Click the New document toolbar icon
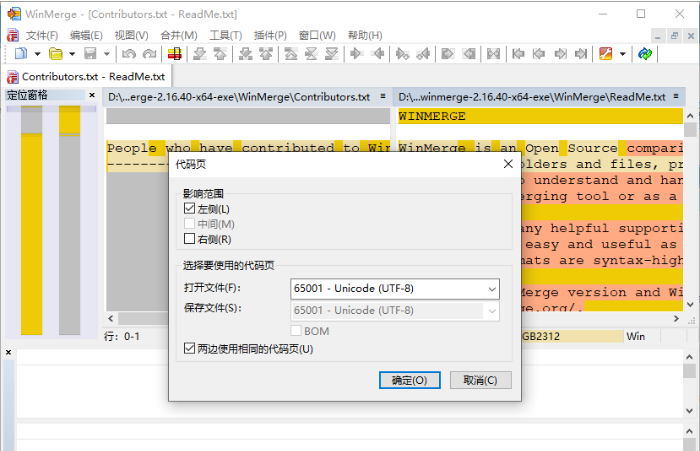This screenshot has width=700, height=451. (x=21, y=54)
